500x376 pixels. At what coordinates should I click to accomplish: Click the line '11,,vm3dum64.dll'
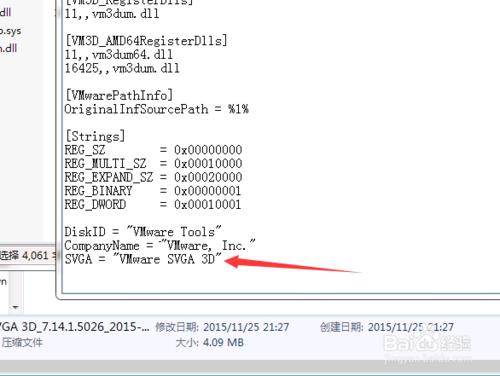[119, 54]
